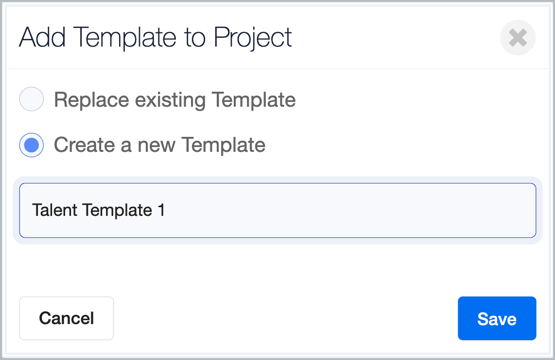Click the Replace existing Template label text
This screenshot has width=555, height=360.
[x=174, y=99]
